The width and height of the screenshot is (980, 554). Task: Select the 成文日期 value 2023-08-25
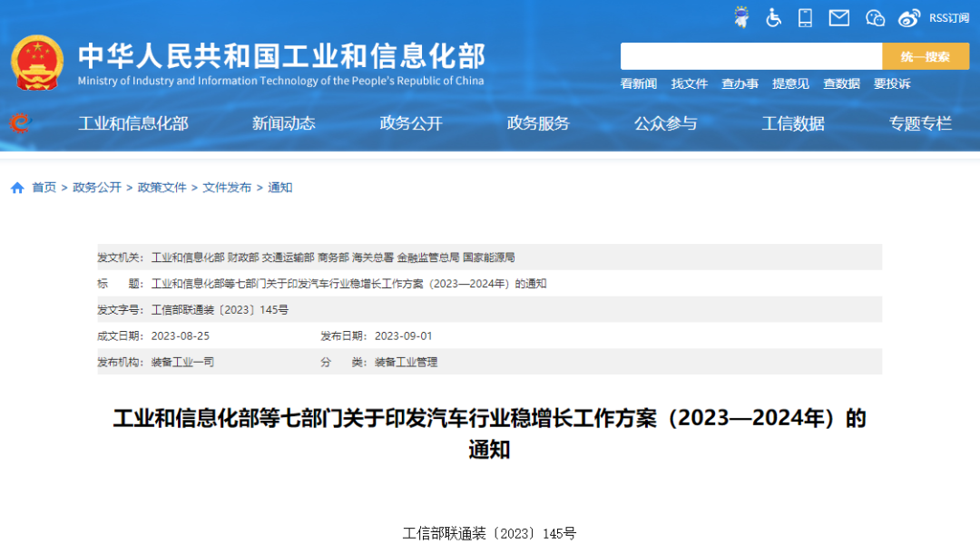click(x=180, y=336)
